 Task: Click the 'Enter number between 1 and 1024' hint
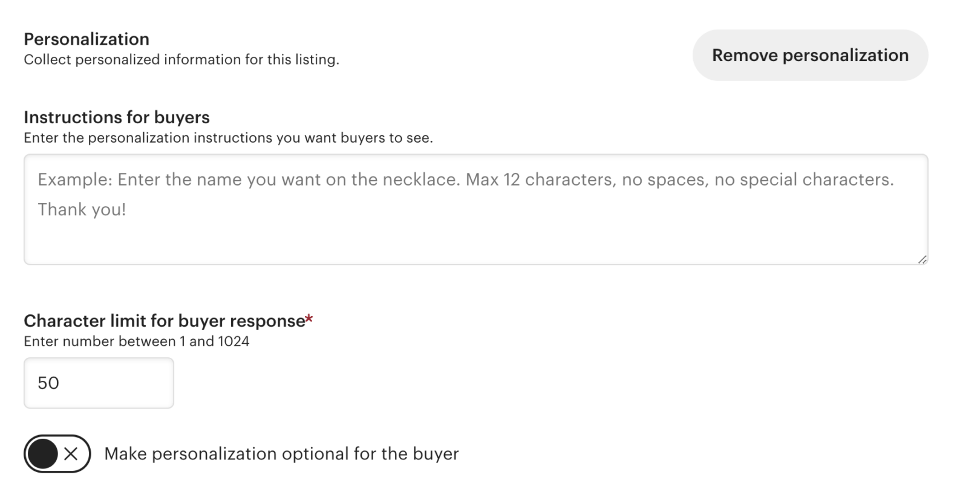(136, 341)
